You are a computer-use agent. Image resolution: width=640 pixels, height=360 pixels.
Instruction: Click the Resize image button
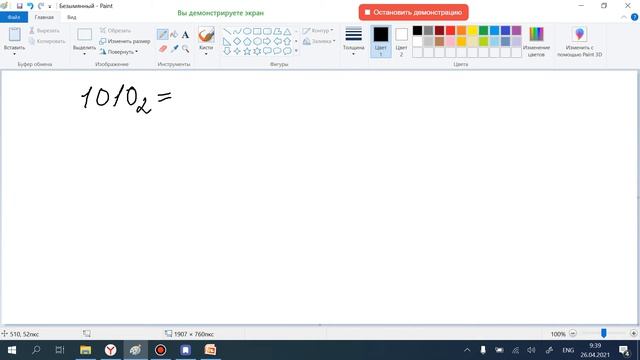[x=125, y=41]
